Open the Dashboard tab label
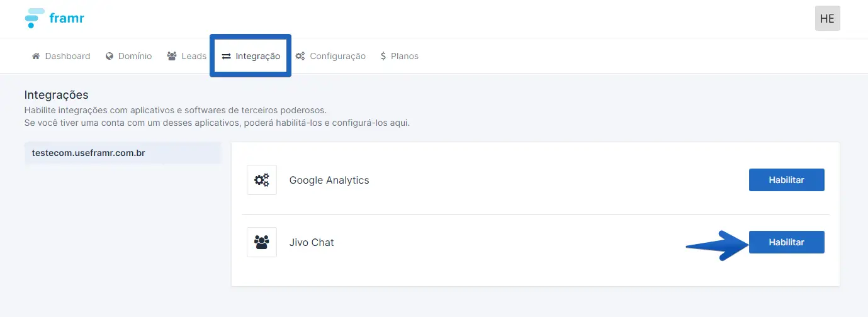This screenshot has width=868, height=317. point(67,56)
